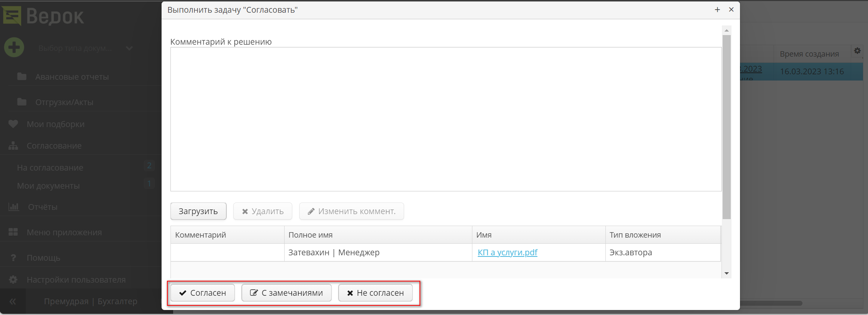The image size is (868, 315).
Task: Select На согласование item
Action: click(x=50, y=168)
